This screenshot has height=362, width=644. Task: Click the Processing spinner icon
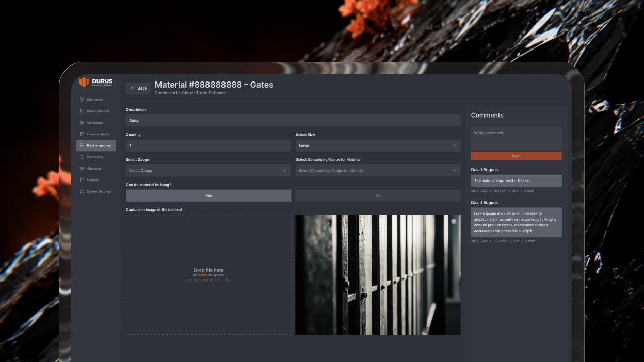click(82, 157)
